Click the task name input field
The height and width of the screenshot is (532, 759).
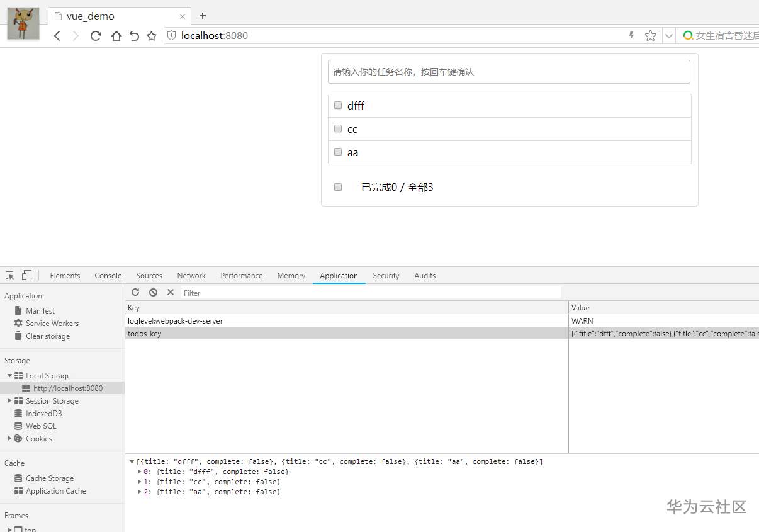pos(509,72)
